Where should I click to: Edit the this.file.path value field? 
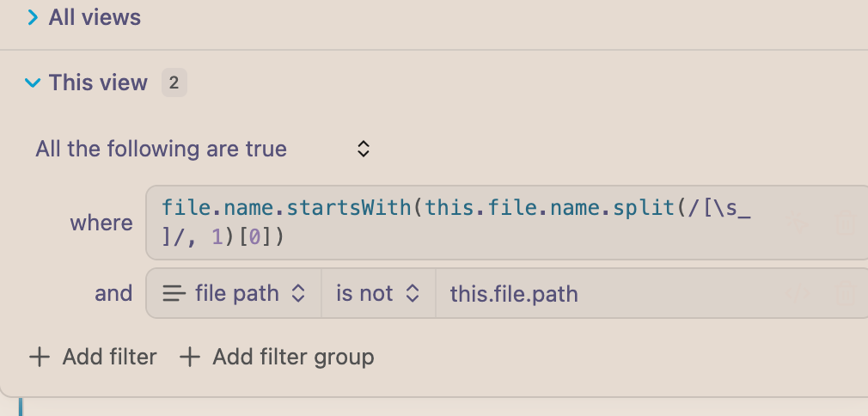pos(606,293)
